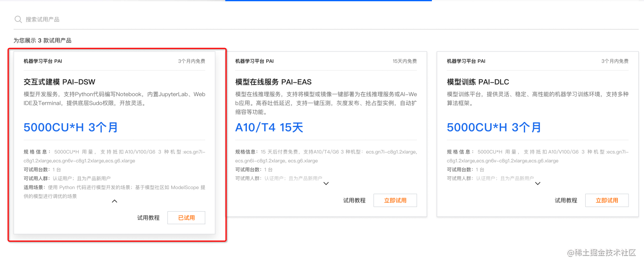Click 规格信息 text on DSW card

point(114,156)
